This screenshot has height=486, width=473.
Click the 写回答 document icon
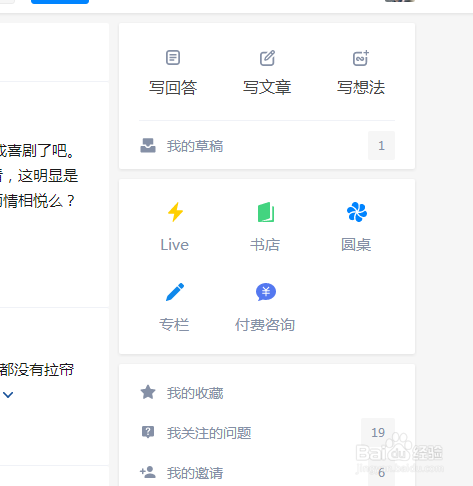[173, 58]
